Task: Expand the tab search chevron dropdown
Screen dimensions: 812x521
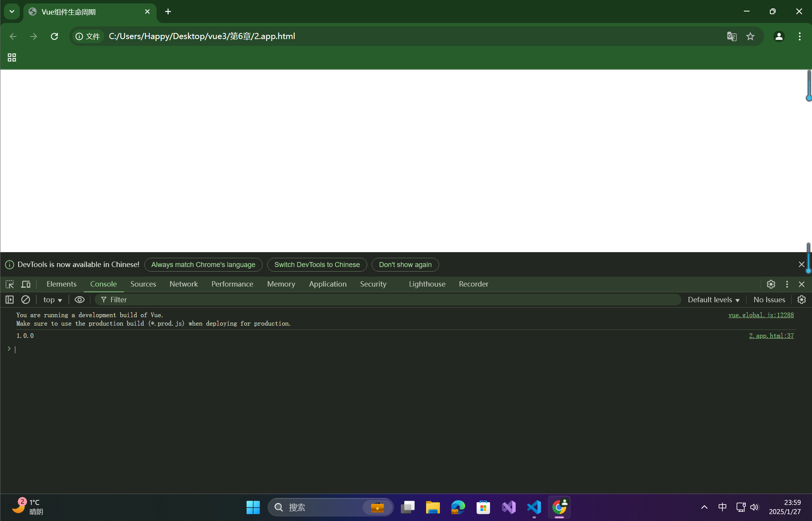Action: (12, 11)
